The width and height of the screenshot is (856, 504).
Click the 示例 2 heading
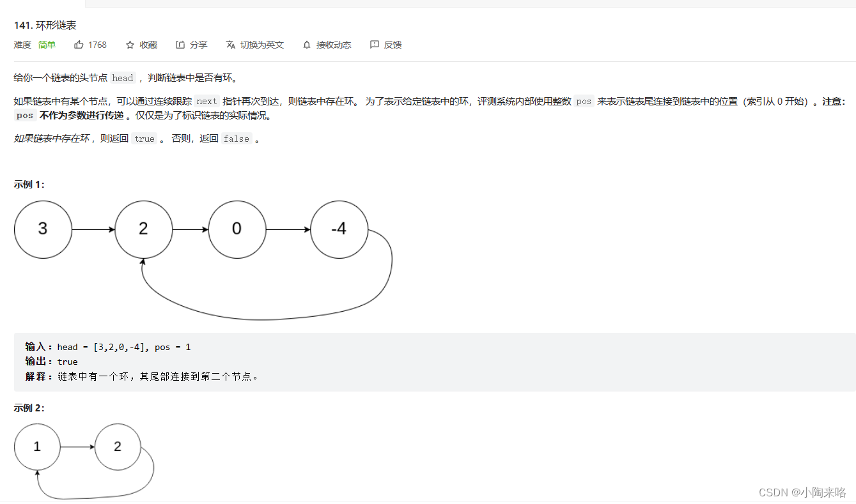(29, 408)
